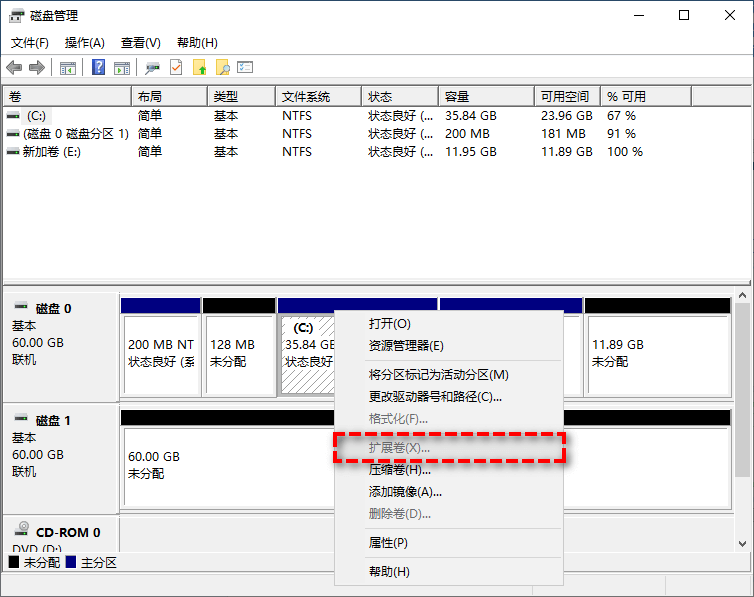Viewport: 754px width, 597px height.
Task: Open the 操作(A) menu
Action: (x=84, y=43)
